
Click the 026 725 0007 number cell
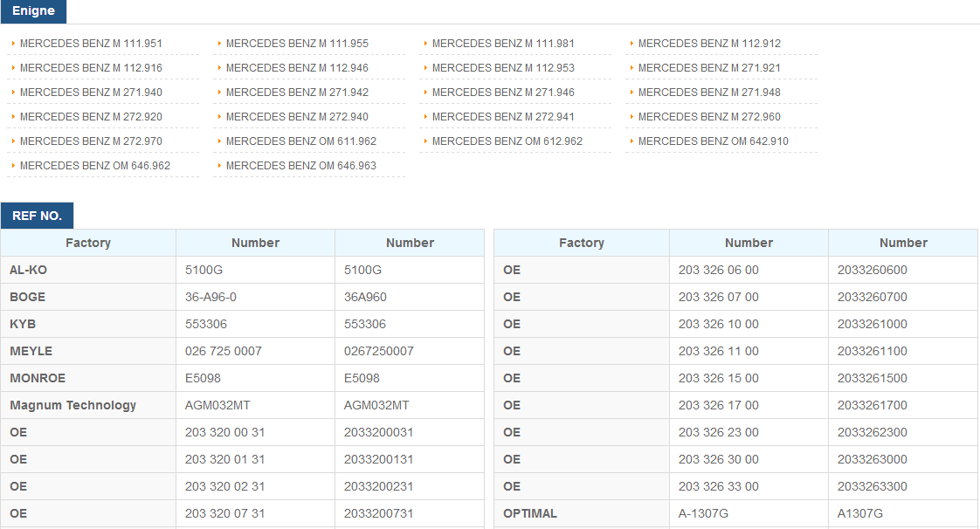[255, 351]
